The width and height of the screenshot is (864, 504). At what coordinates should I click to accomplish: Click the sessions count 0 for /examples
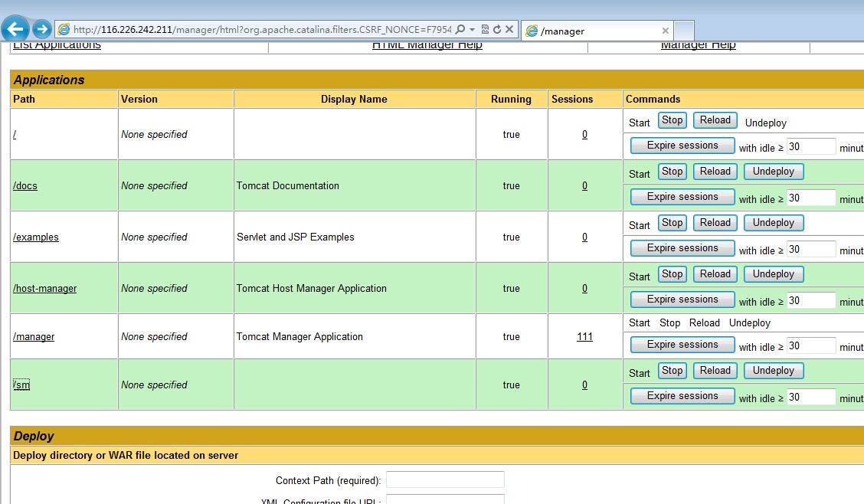[x=584, y=237]
